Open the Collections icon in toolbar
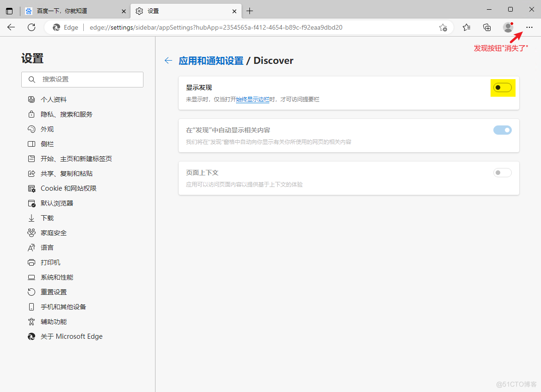This screenshot has width=541, height=392. pos(487,27)
